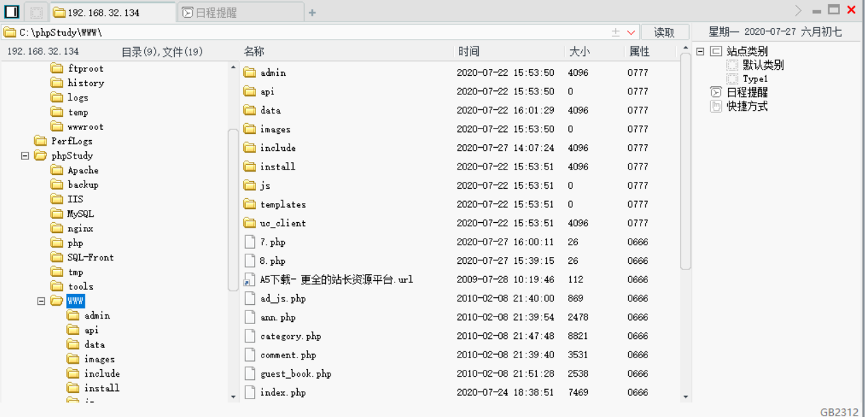868x417 pixels.
Task: Click the folder tree scroll-down arrow
Action: (x=233, y=396)
